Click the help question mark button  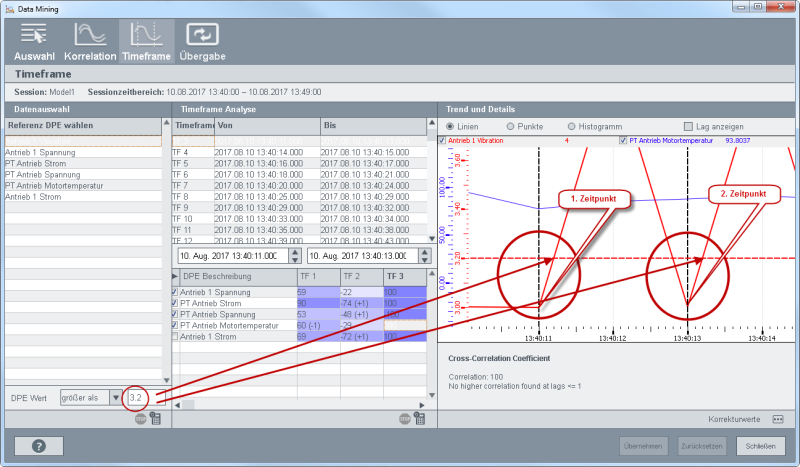coord(39,446)
